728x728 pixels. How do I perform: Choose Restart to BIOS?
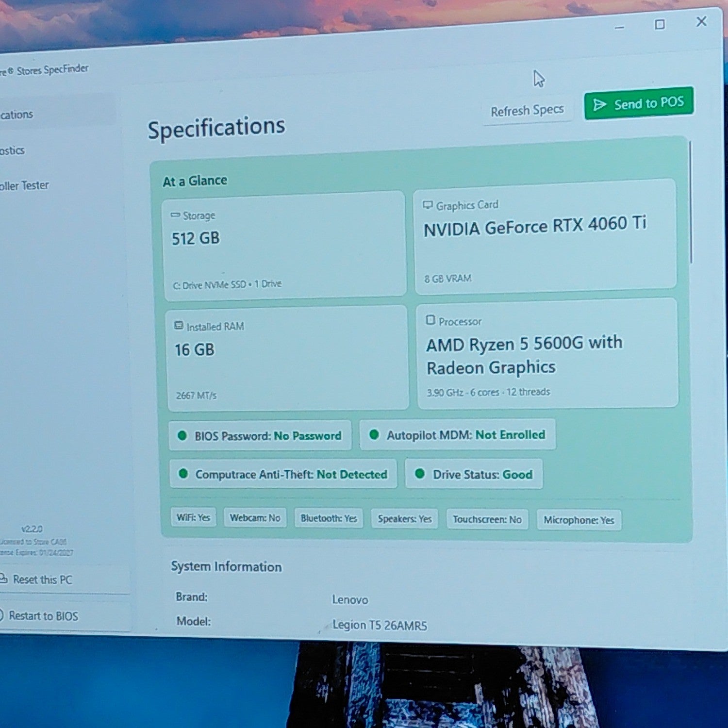[63, 616]
